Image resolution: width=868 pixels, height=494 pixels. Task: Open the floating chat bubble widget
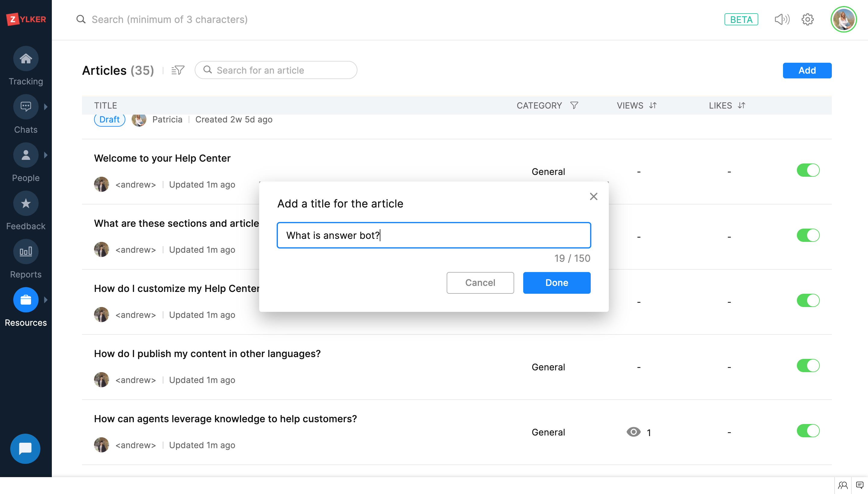point(25,448)
